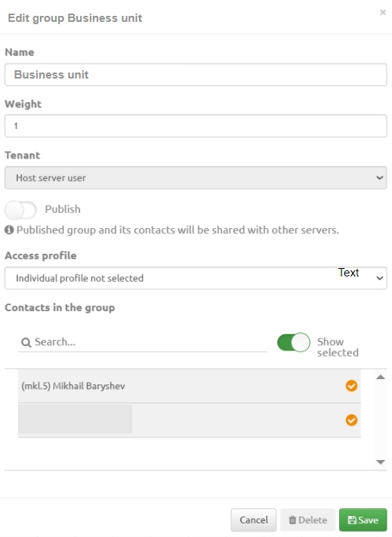
Task: Open the Access profile dropdown
Action: pyautogui.click(x=196, y=278)
